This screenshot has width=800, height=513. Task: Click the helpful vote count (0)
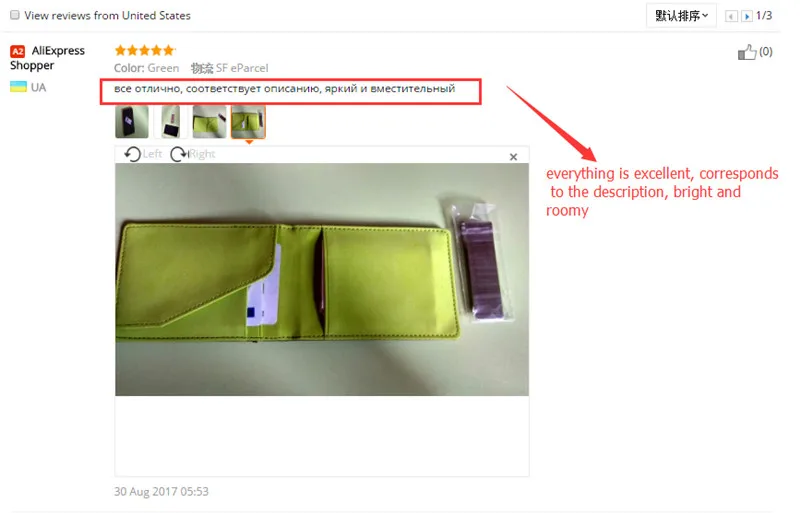765,52
